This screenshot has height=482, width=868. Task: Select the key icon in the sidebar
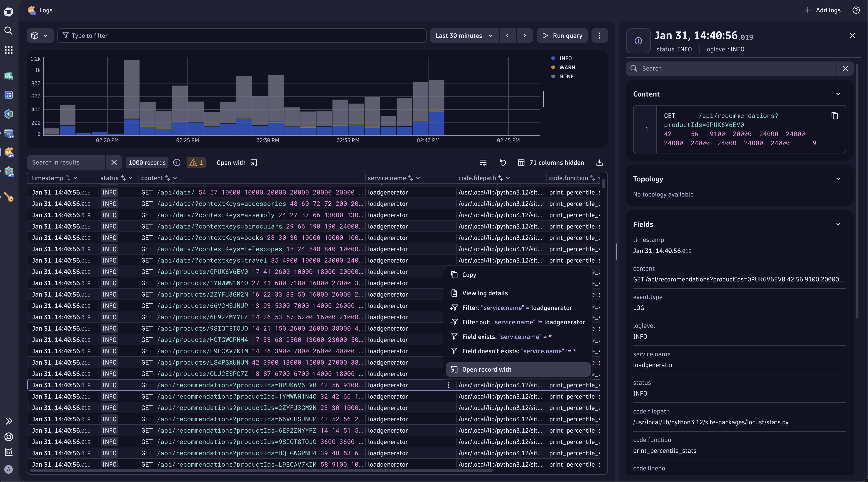[x=8, y=197]
